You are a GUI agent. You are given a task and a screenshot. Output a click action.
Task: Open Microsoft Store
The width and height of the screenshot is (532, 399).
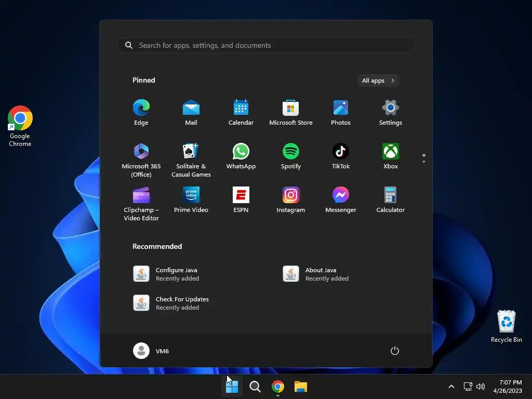click(x=291, y=113)
